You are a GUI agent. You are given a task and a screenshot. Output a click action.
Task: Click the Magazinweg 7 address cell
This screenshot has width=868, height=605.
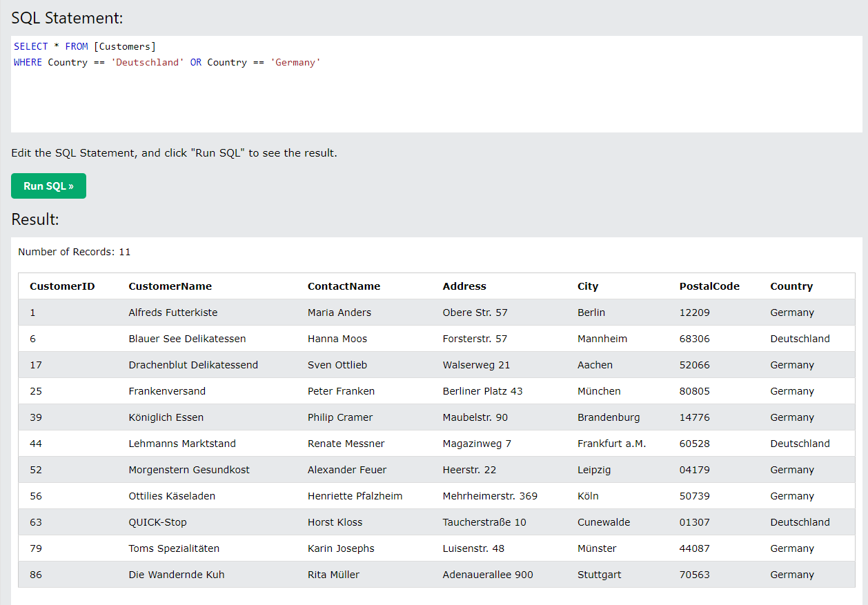tap(477, 444)
